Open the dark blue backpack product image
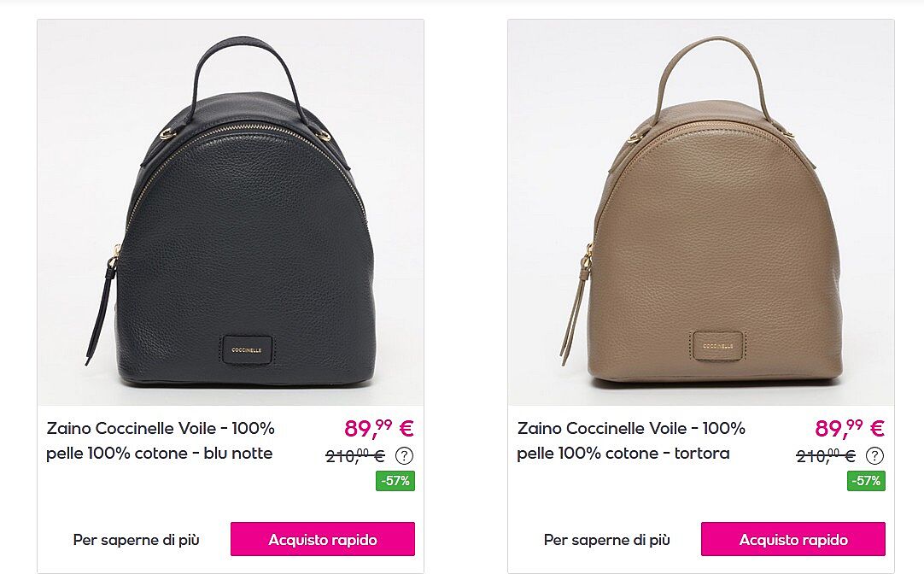 [231, 212]
